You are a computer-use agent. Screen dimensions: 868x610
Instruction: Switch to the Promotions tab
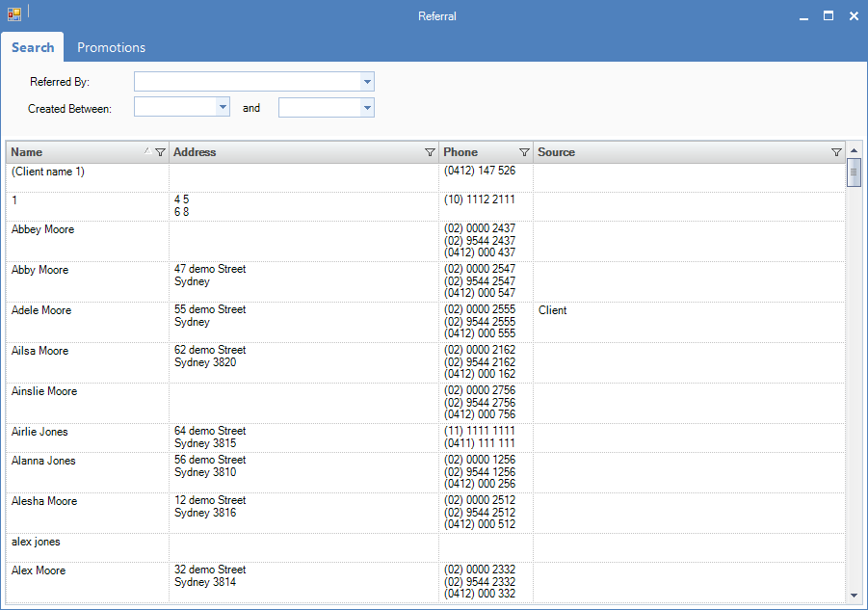[111, 47]
